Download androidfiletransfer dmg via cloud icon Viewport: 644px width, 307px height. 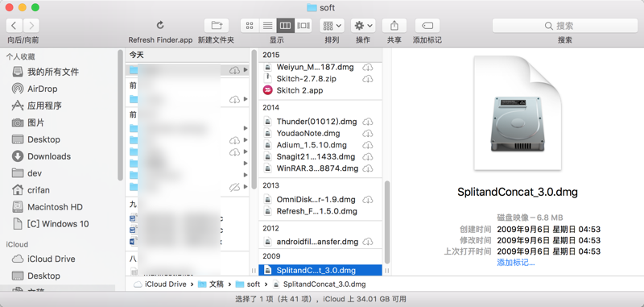tap(368, 242)
